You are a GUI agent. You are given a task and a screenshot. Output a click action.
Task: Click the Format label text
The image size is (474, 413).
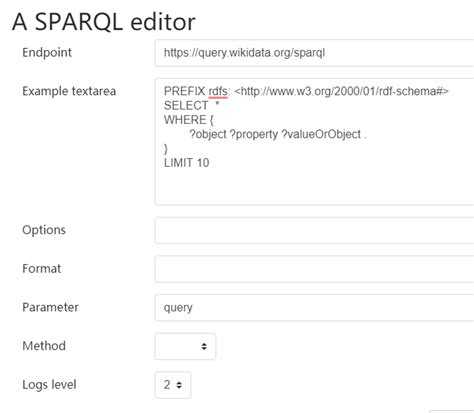42,269
